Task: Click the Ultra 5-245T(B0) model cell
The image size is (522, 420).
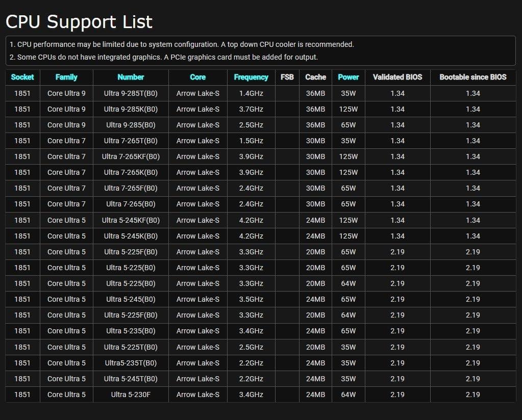Action: point(131,379)
